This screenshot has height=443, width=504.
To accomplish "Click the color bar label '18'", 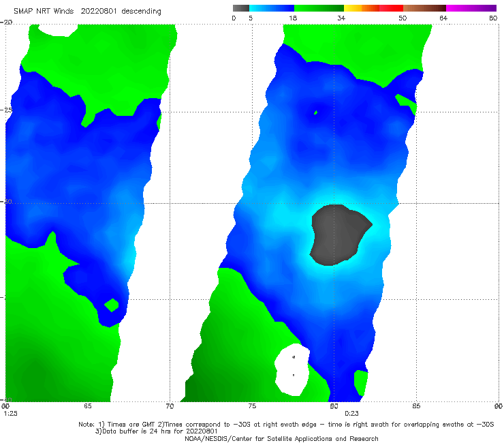I will coord(293,18).
